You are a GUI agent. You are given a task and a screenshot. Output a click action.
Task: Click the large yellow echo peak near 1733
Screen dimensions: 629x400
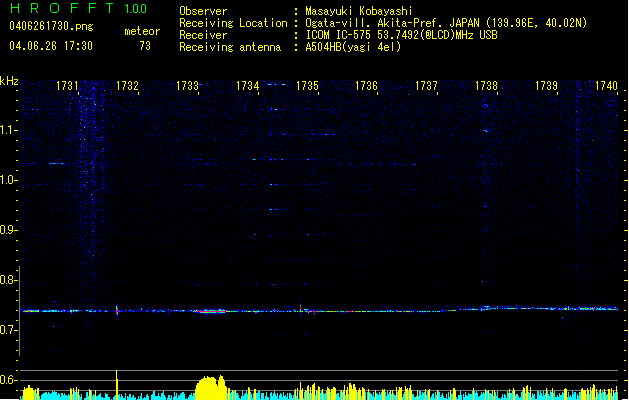211,388
